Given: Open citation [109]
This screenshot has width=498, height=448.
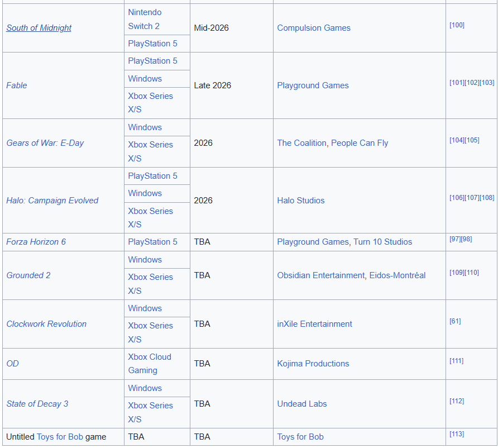Looking at the screenshot, I should point(457,273).
